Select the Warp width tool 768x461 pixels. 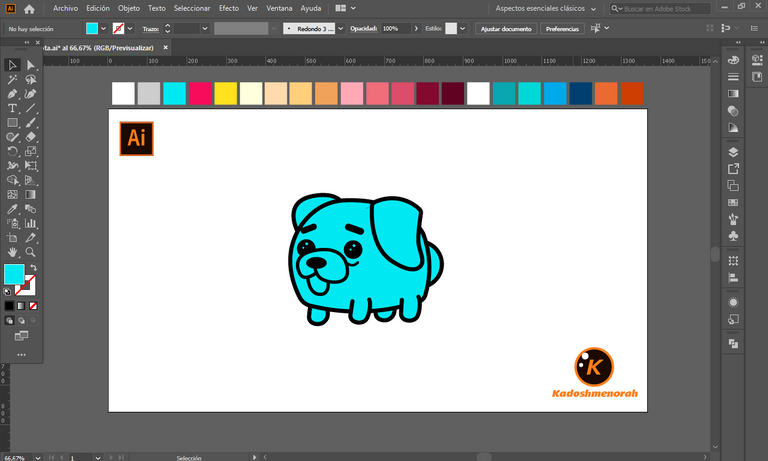click(12, 166)
